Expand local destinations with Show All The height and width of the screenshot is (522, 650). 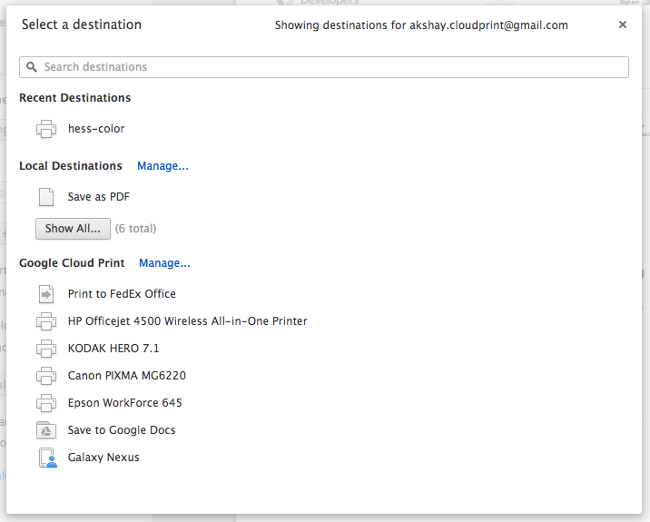pyautogui.click(x=72, y=229)
